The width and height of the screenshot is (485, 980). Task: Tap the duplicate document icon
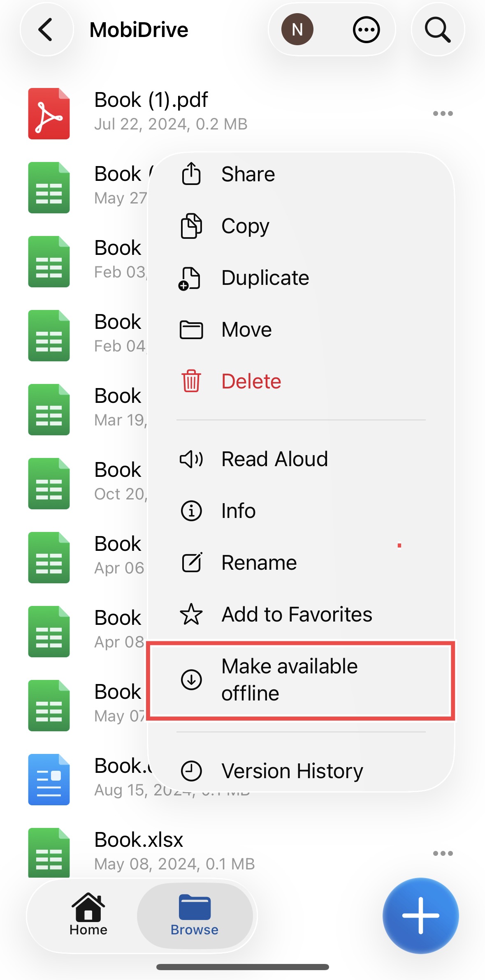(x=189, y=278)
